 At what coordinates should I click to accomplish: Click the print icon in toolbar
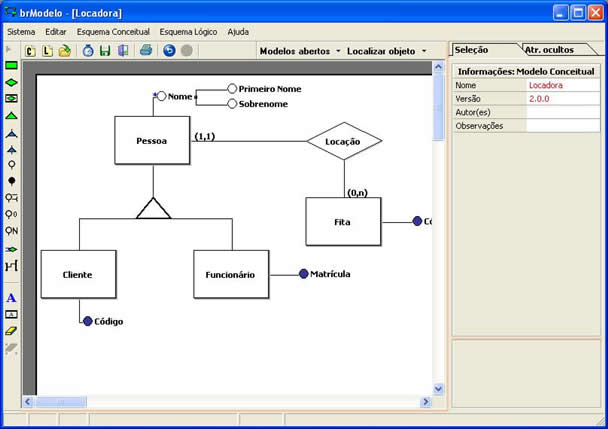tap(146, 50)
